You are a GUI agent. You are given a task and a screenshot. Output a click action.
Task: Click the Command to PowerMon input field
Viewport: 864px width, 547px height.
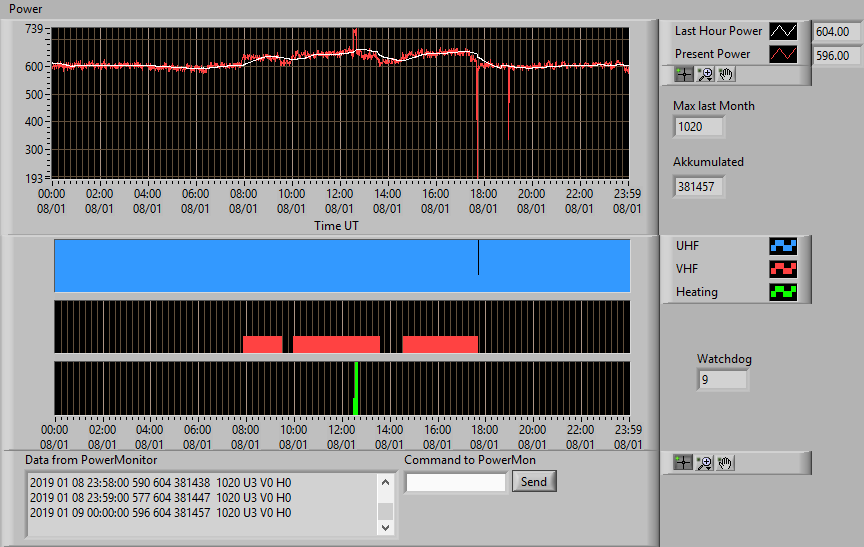point(456,483)
